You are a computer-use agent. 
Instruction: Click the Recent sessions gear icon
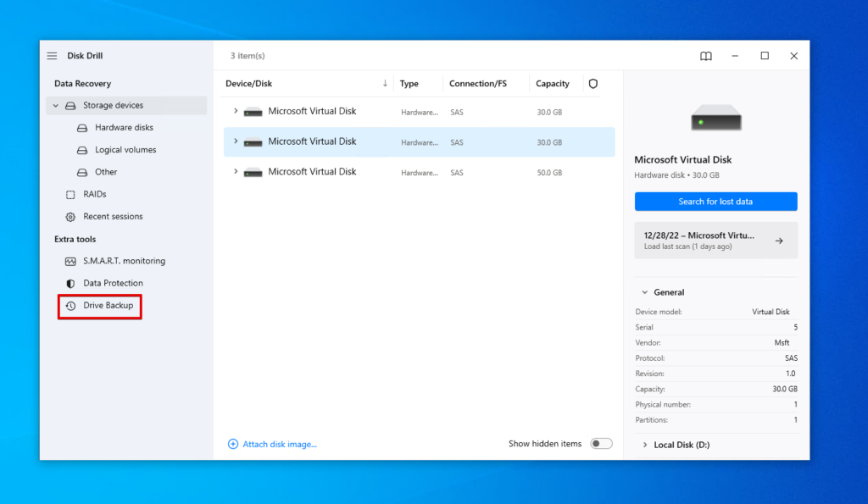70,217
